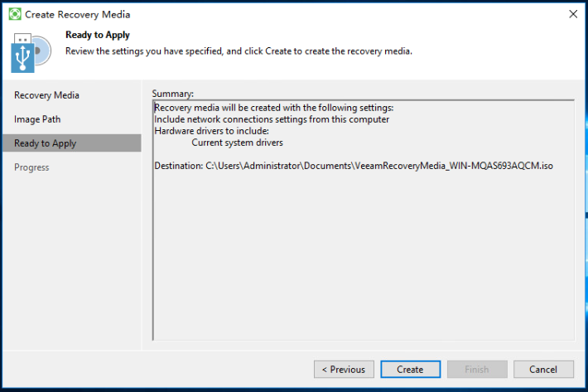588x392 pixels.
Task: Click the bold Ready to Apply heading
Action: click(x=98, y=35)
